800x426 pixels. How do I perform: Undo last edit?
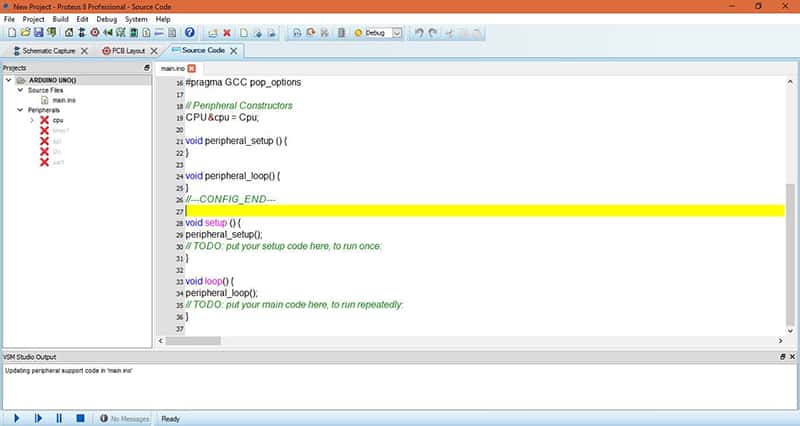[419, 33]
